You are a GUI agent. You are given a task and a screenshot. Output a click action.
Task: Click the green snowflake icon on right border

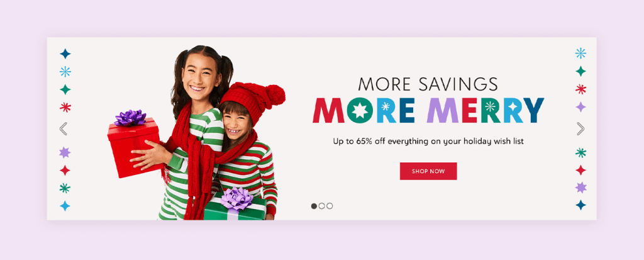coord(580,152)
